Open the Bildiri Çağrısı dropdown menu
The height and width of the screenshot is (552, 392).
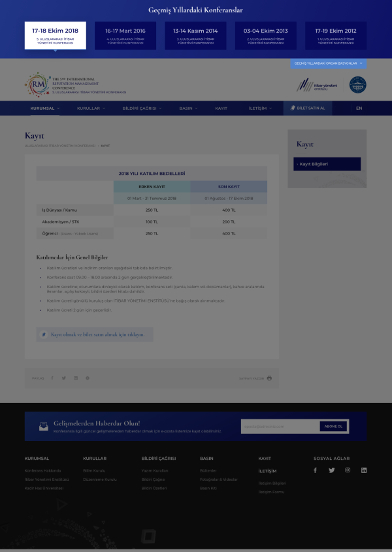click(x=142, y=108)
